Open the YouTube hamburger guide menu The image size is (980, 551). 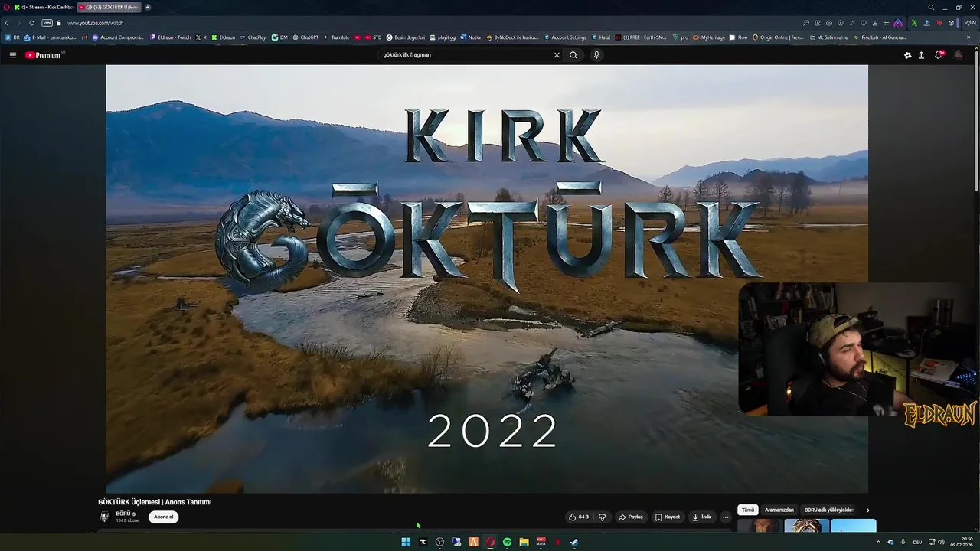12,55
